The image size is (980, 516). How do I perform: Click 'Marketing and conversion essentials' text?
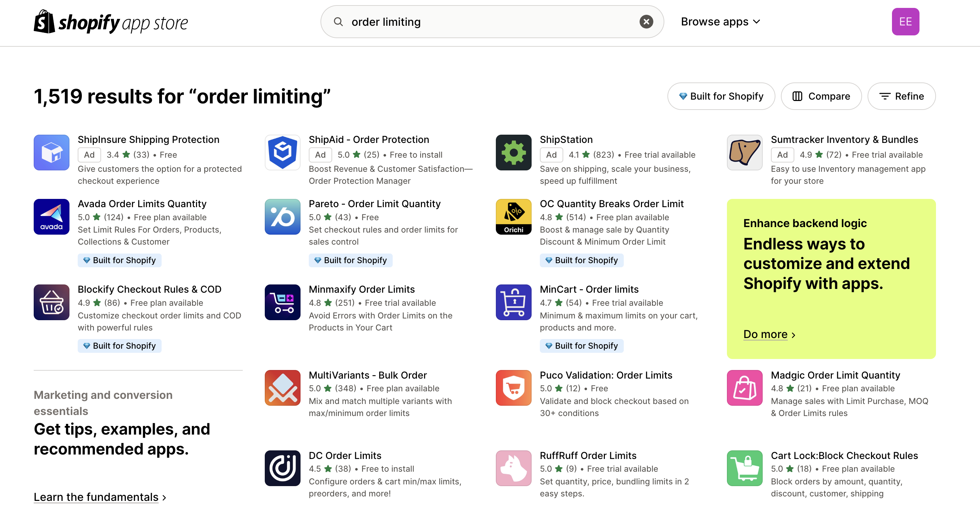[x=103, y=403]
